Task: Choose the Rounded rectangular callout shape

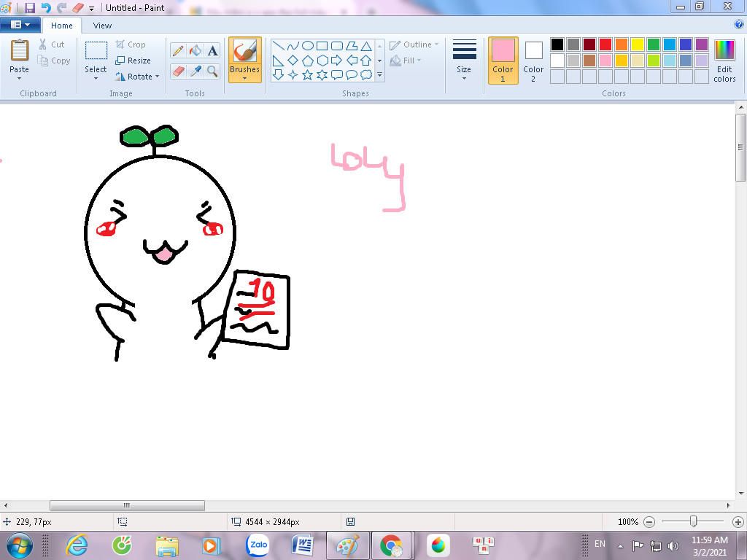Action: coord(337,75)
